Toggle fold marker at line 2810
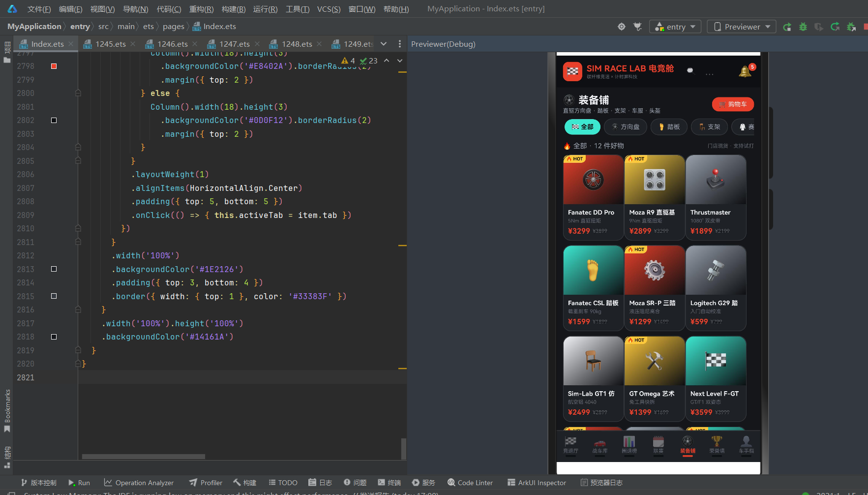The height and width of the screenshot is (495, 868). point(78,228)
